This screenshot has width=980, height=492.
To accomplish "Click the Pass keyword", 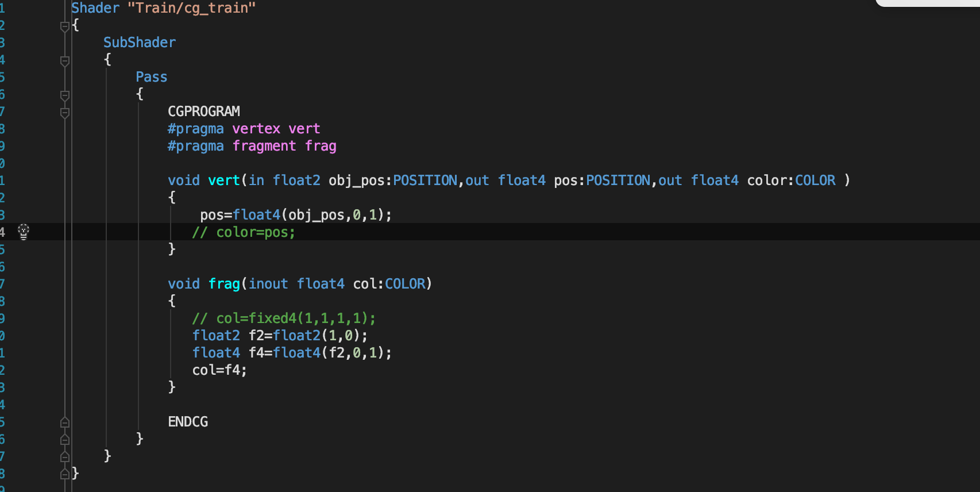I will (152, 77).
